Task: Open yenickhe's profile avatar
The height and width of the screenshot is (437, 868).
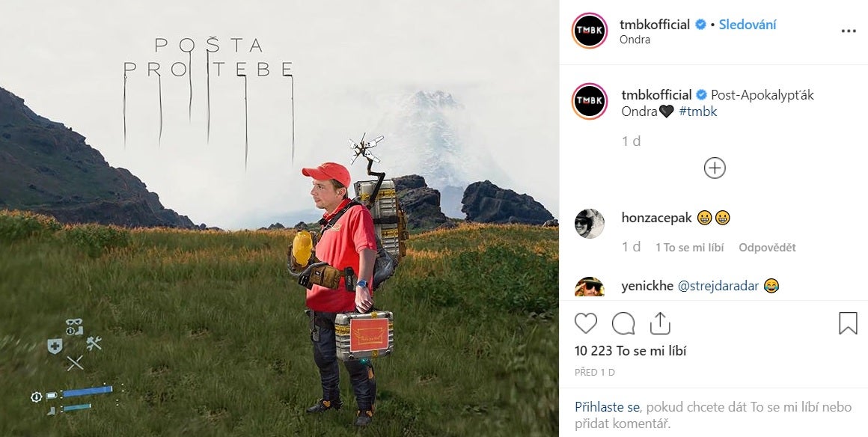Action: point(590,287)
